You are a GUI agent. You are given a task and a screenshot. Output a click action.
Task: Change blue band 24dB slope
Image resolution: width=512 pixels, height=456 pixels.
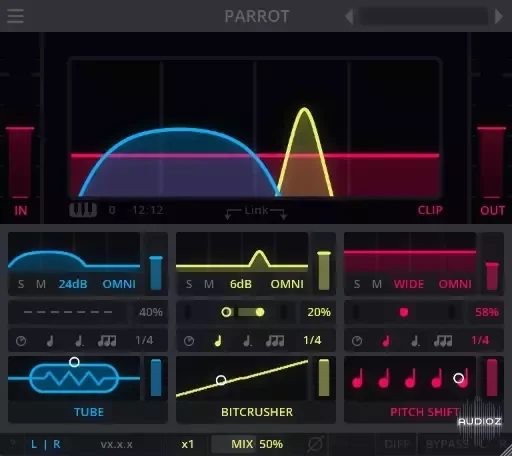pyautogui.click(x=73, y=284)
